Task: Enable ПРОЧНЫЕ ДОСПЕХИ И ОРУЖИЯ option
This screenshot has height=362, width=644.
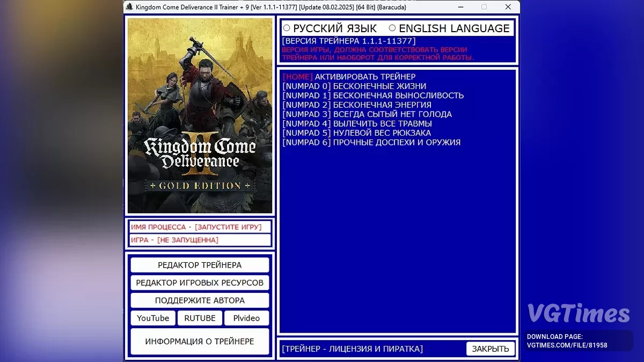Action: click(371, 142)
